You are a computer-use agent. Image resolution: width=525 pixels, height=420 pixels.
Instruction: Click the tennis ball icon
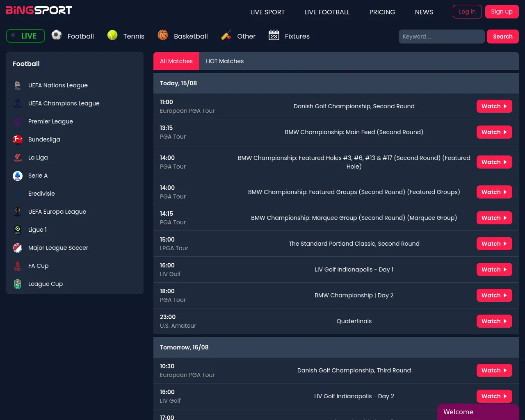click(x=112, y=35)
